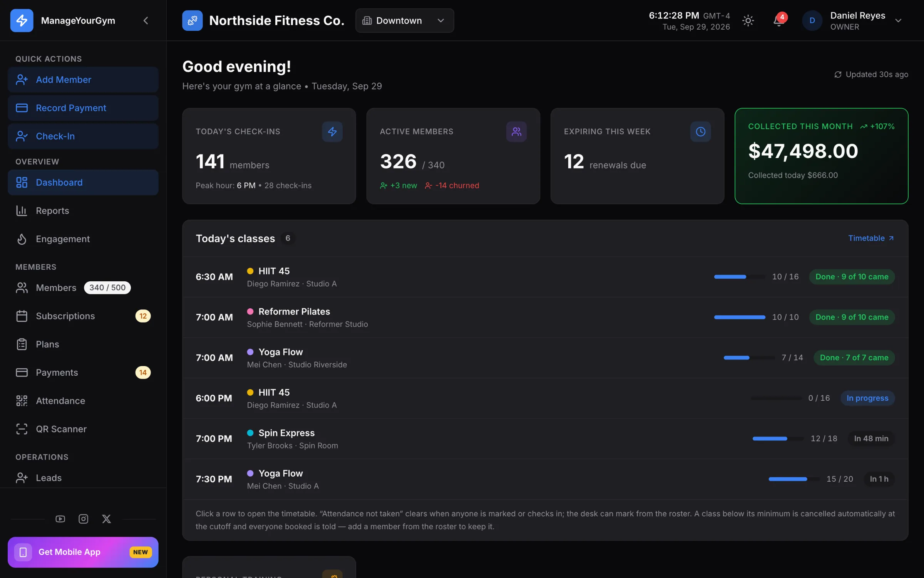The width and height of the screenshot is (924, 578).
Task: Click the 340 / 500 Members badge
Action: point(107,287)
